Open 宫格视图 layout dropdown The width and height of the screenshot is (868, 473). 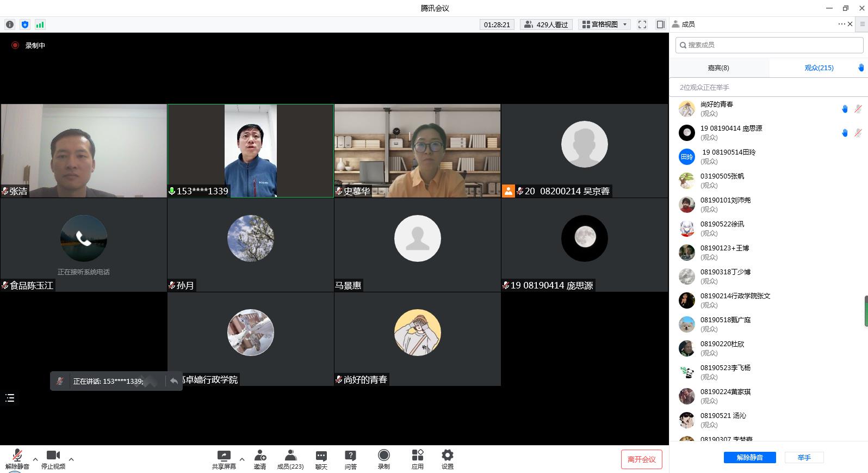[x=605, y=24]
